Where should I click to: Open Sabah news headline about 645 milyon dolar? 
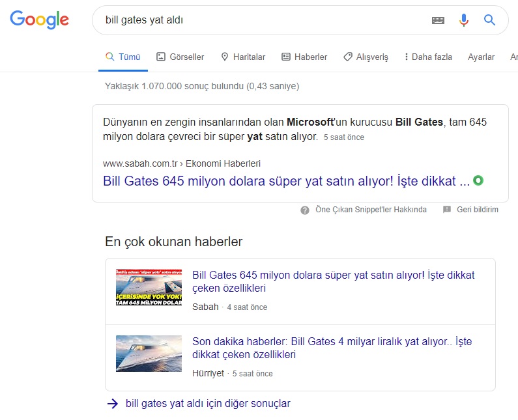pyautogui.click(x=334, y=281)
